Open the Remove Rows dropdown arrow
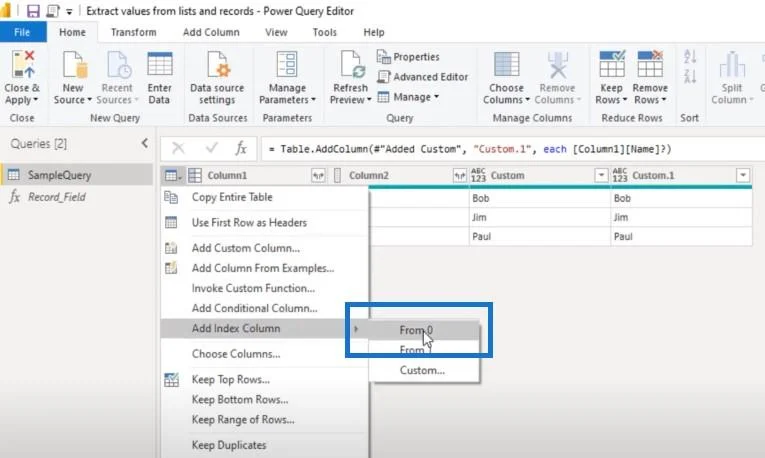Image resolution: width=765 pixels, height=458 pixels. point(664,100)
